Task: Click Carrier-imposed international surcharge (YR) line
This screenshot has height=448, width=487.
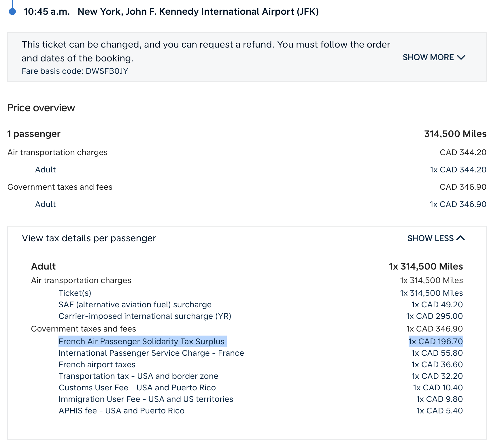Action: (x=145, y=316)
